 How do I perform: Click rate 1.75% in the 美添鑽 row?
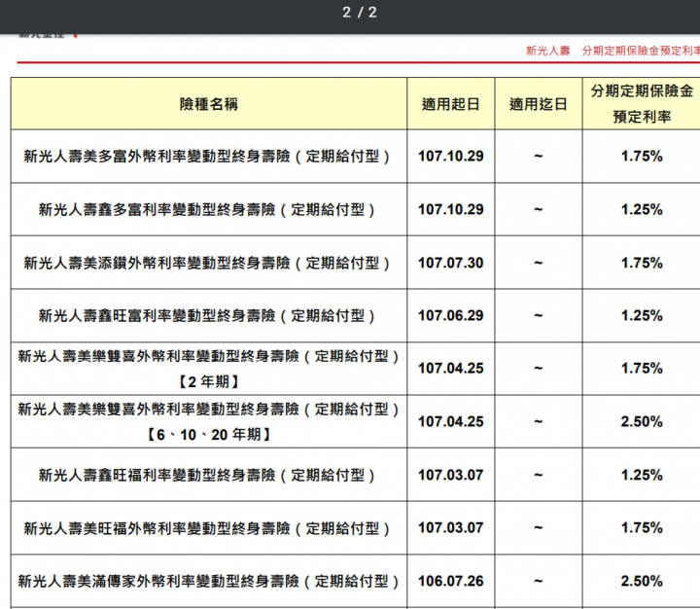tap(642, 263)
